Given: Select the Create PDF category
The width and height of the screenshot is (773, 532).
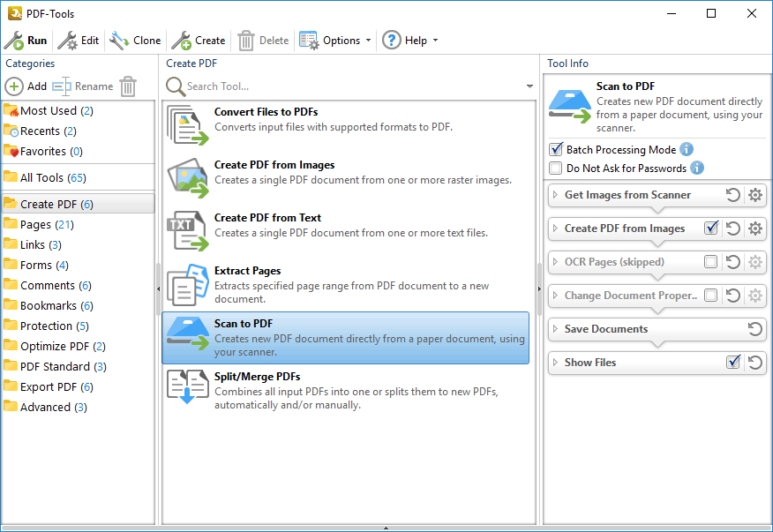Looking at the screenshot, I should click(79, 204).
